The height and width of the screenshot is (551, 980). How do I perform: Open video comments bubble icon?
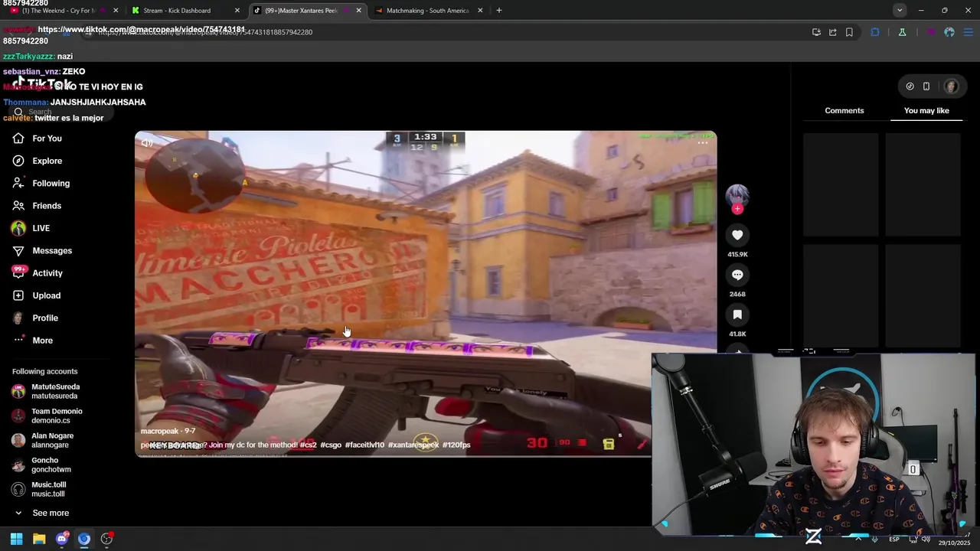tap(737, 275)
